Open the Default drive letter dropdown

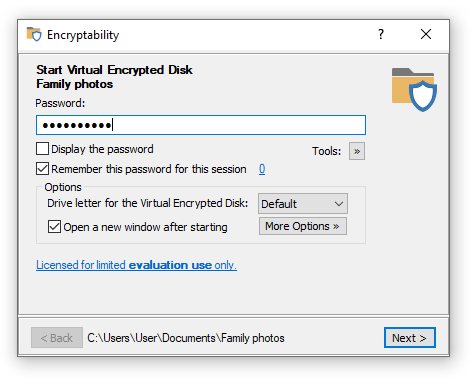coord(303,204)
